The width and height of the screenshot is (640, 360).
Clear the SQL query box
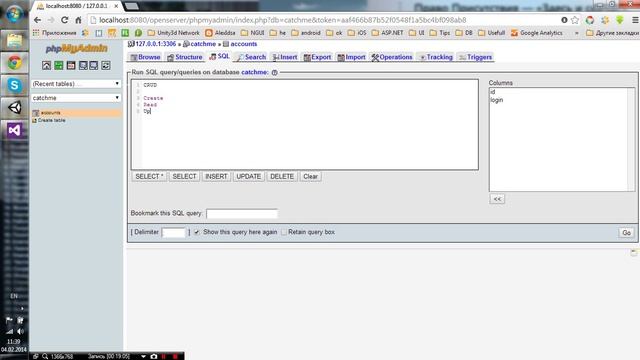310,176
